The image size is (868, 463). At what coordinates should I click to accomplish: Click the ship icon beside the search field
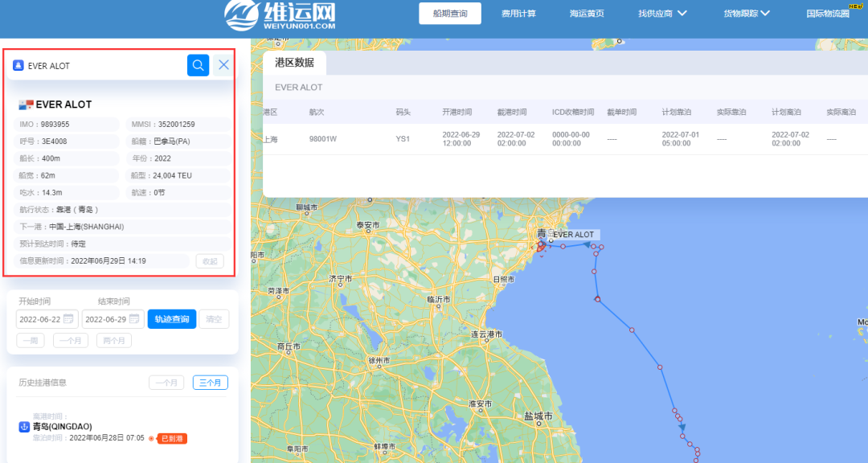coord(18,65)
